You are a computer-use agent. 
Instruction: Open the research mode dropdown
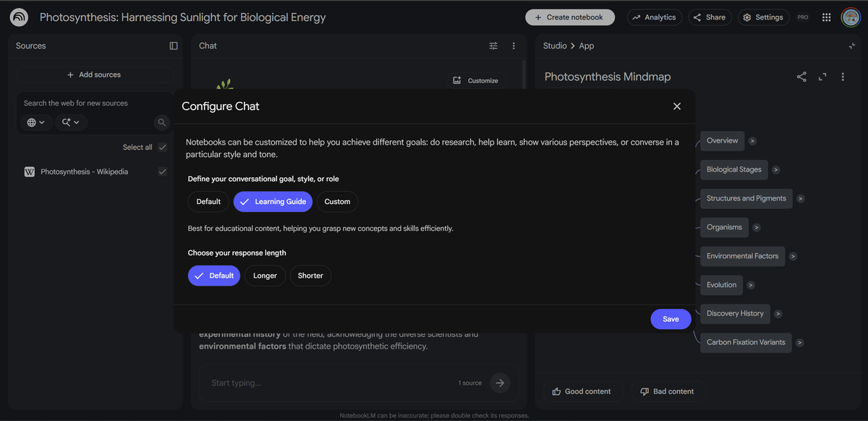point(71,122)
